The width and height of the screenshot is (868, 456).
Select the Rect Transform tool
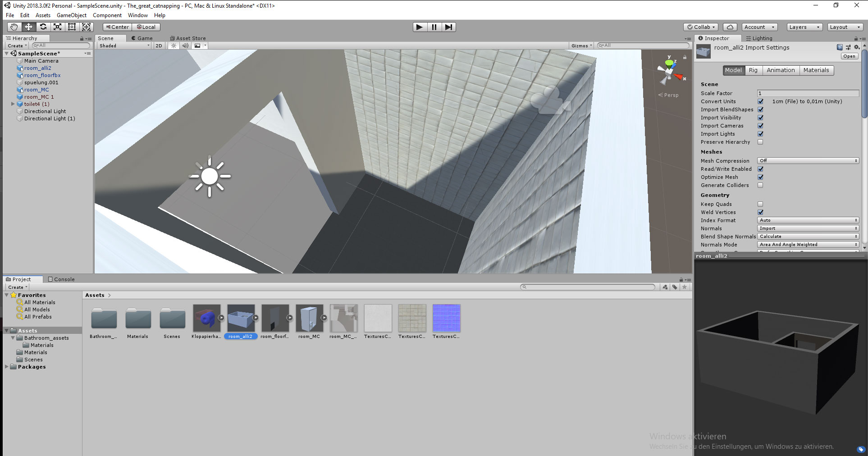click(x=72, y=27)
